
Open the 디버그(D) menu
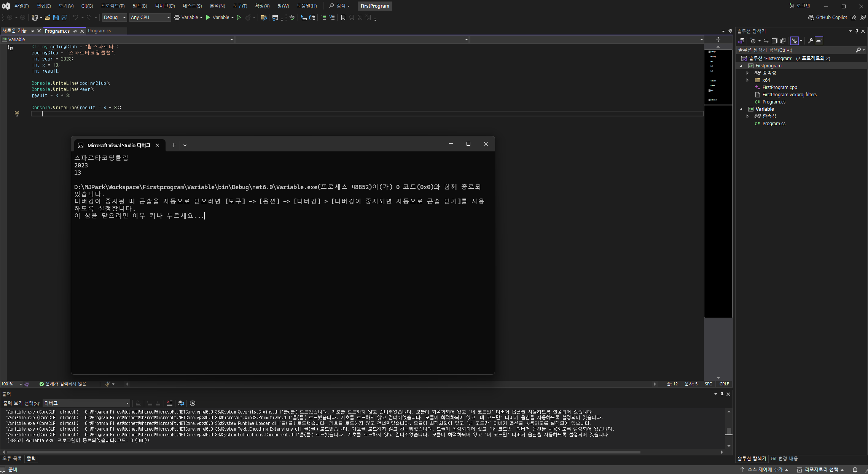(165, 6)
